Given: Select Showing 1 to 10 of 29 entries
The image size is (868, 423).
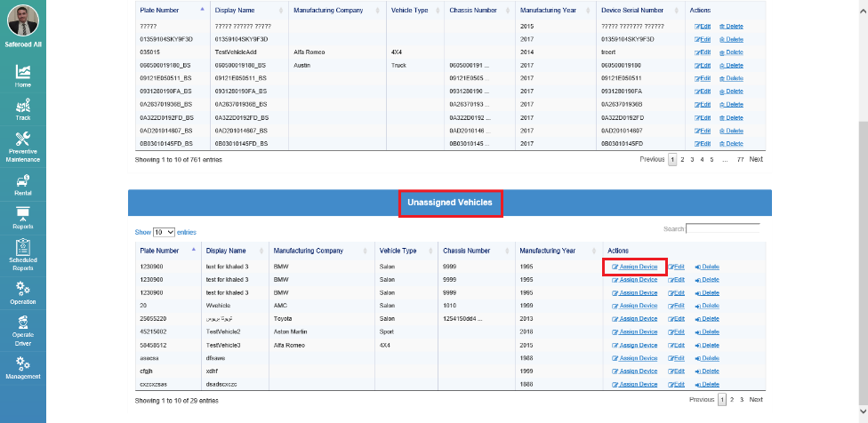Looking at the screenshot, I should (177, 400).
